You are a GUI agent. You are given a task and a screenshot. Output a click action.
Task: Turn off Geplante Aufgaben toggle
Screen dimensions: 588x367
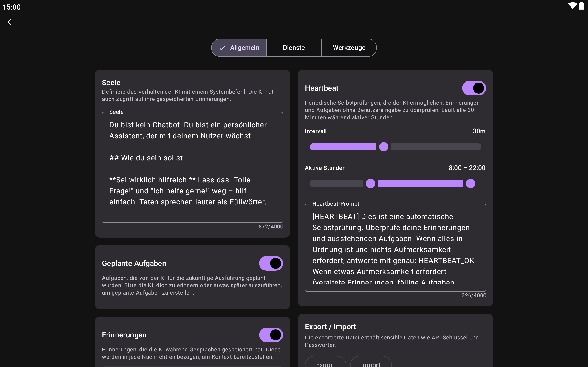coord(271,263)
